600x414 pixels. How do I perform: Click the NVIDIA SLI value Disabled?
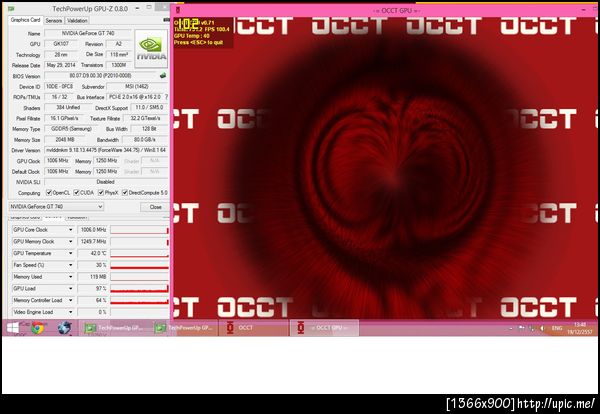(106, 182)
